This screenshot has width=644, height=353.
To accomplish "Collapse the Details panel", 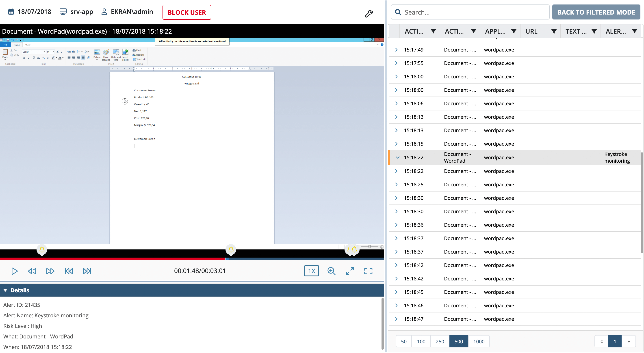I will pos(5,290).
